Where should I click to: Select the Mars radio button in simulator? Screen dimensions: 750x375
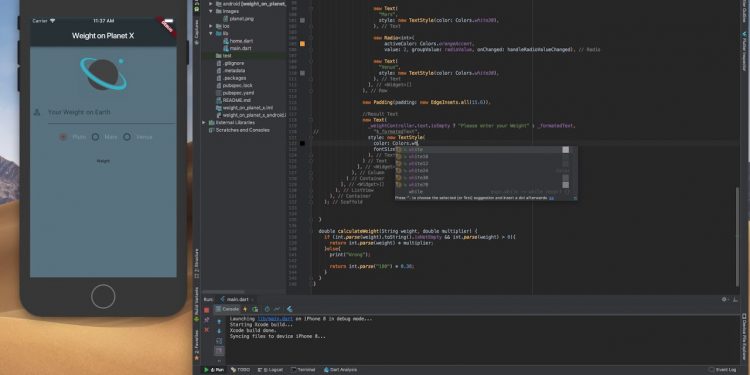tap(95, 137)
